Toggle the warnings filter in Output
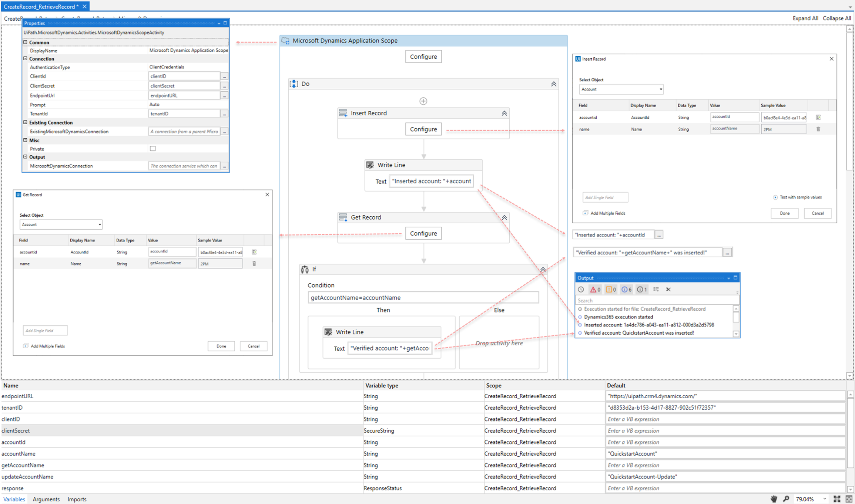This screenshot has width=855, height=504. pyautogui.click(x=611, y=290)
